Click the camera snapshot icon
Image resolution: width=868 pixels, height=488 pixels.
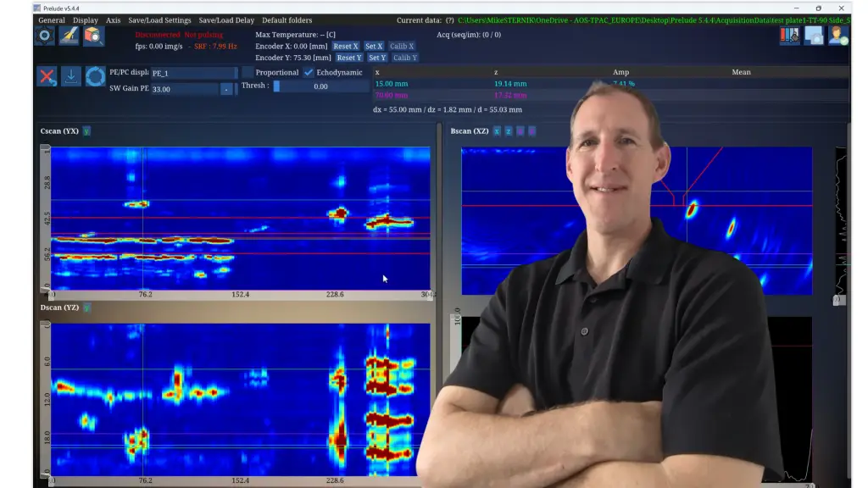814,36
